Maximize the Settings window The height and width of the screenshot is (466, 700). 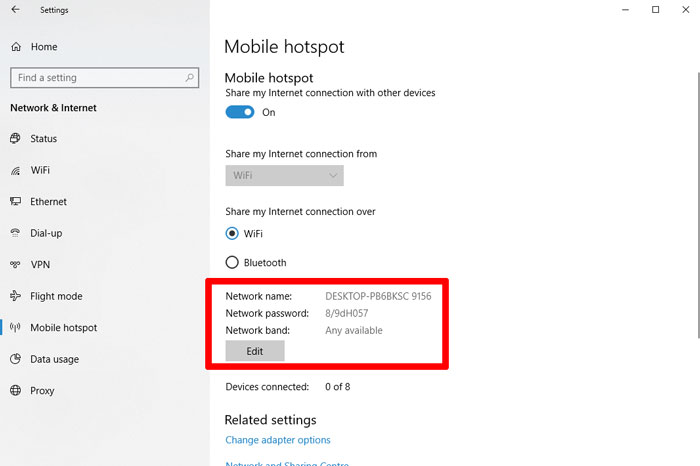[x=655, y=9]
